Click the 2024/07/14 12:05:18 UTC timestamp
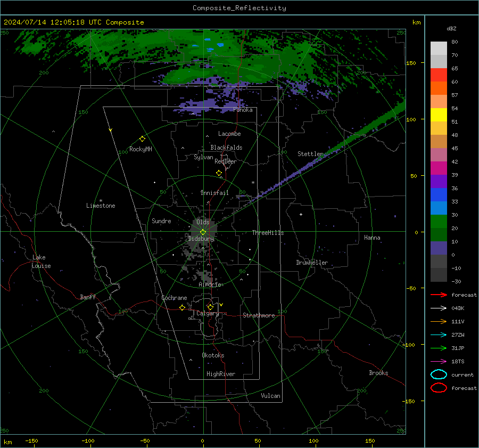This screenshot has height=448, width=479. 73,22
